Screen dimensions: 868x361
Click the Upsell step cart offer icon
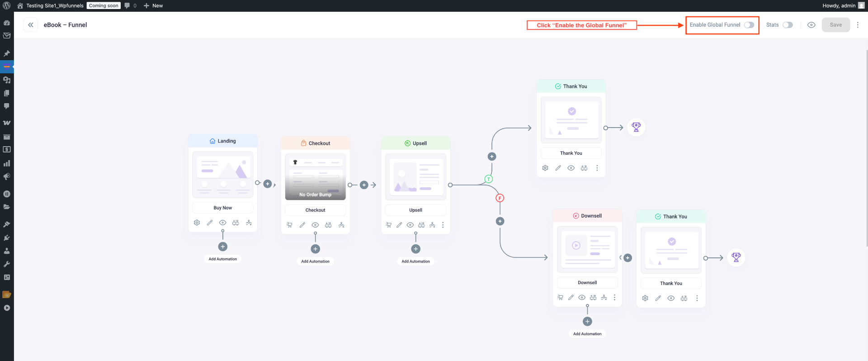pyautogui.click(x=388, y=225)
